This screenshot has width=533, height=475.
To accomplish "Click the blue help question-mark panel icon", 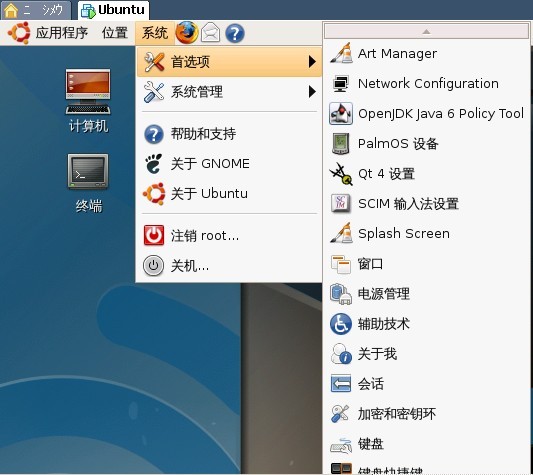I will [235, 33].
